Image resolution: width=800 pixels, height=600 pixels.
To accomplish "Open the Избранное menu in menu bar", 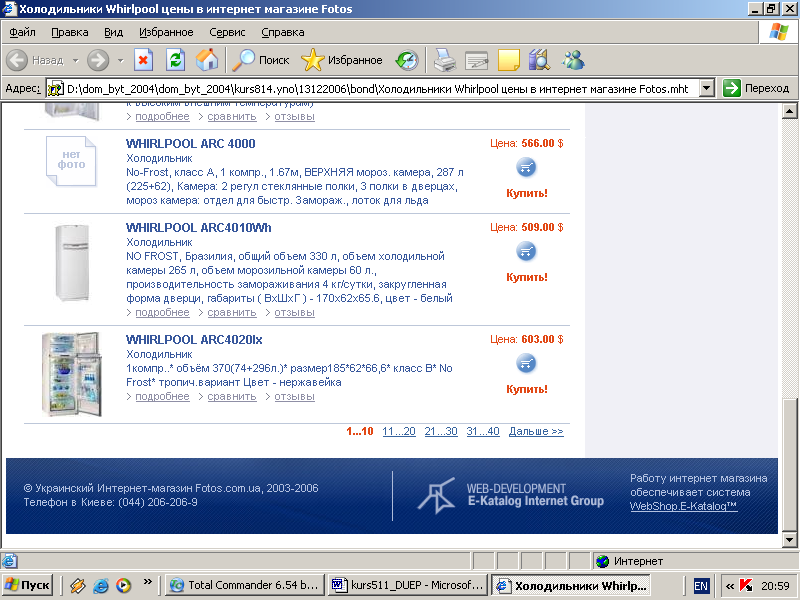I will [166, 32].
